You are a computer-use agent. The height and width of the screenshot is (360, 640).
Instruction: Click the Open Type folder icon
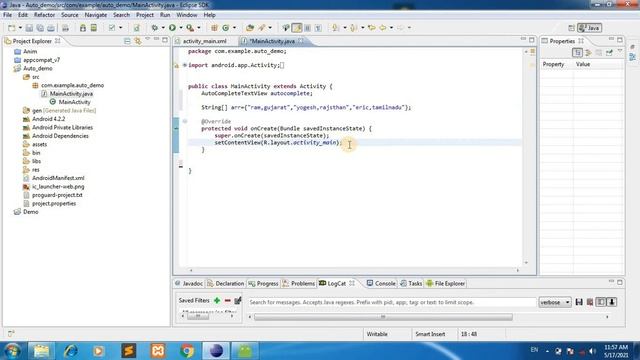pos(250,28)
